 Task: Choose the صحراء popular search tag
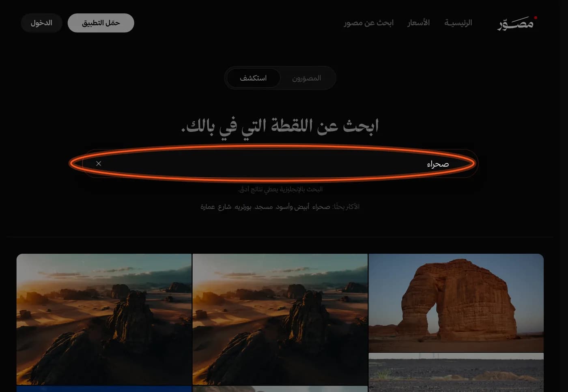tap(321, 207)
